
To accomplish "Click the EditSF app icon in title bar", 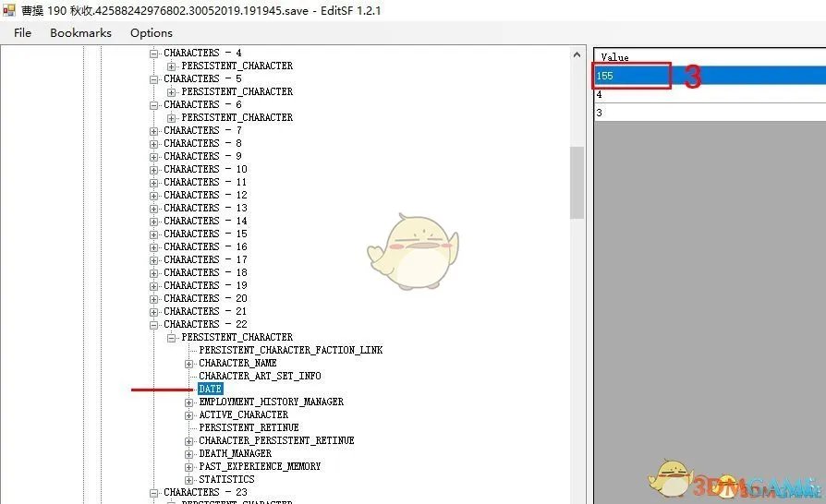I will click(x=9, y=10).
